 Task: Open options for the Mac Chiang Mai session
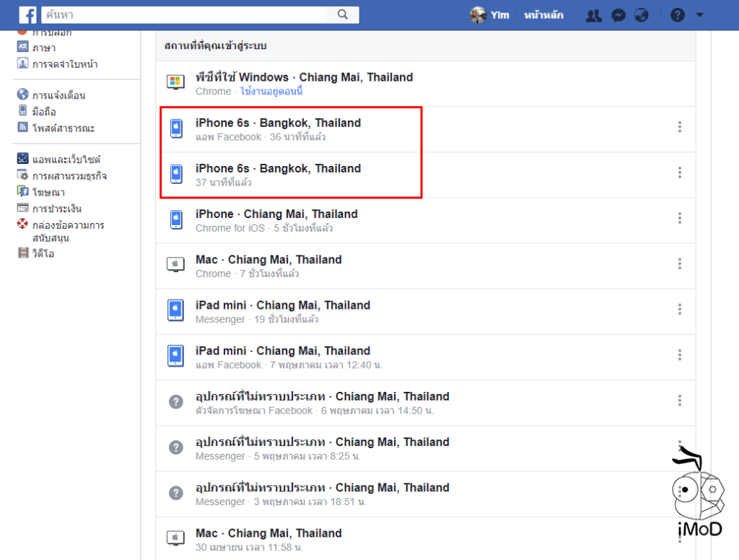point(679,264)
